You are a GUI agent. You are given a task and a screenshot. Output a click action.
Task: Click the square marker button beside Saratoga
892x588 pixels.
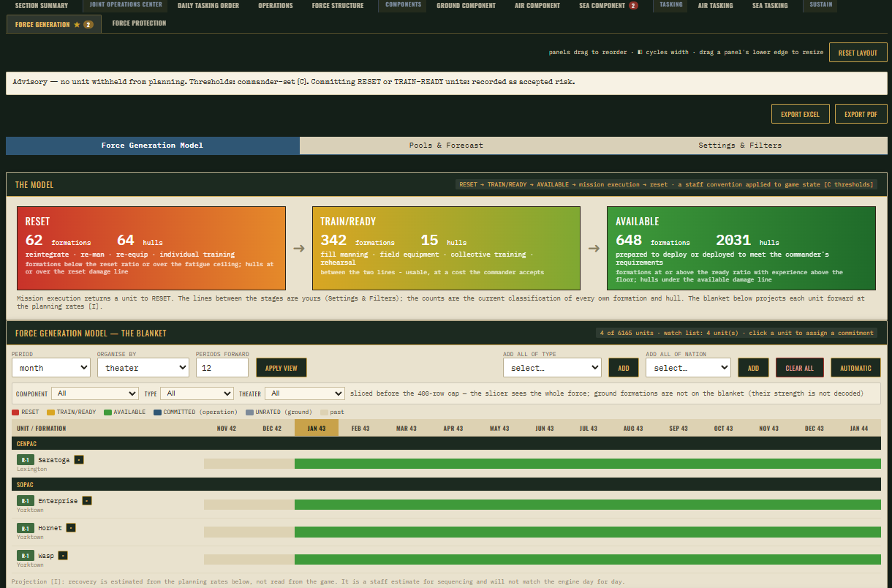79,460
